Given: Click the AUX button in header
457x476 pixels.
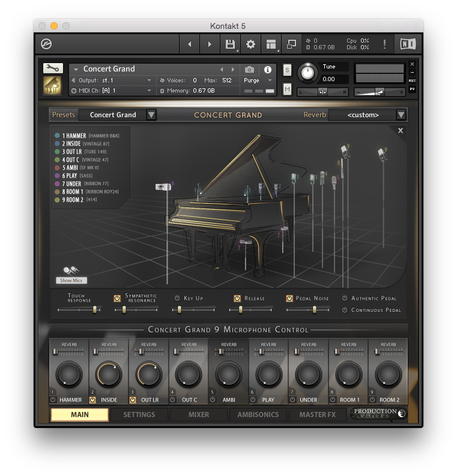Looking at the screenshot, I should click(x=412, y=81).
